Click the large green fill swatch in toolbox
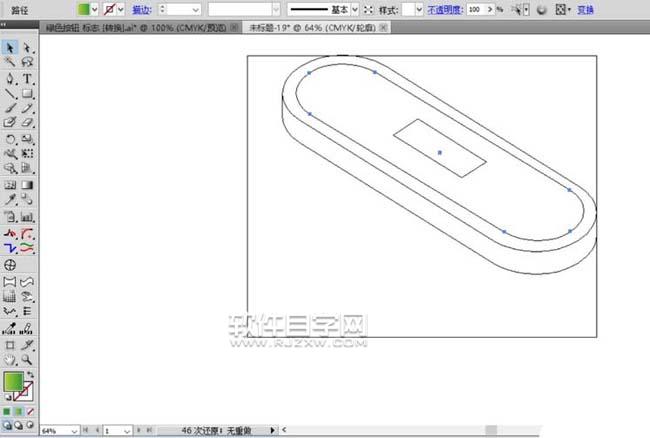 [13, 382]
